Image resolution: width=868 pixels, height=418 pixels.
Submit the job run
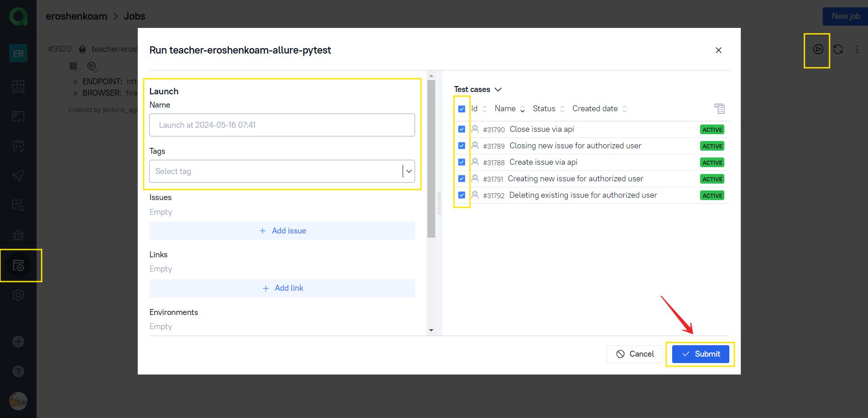[x=701, y=354]
